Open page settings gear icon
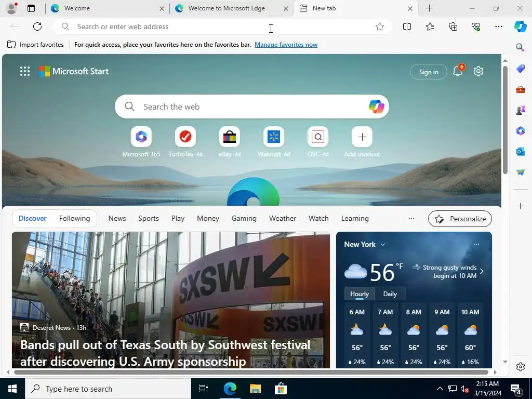532x399 pixels. coord(478,71)
